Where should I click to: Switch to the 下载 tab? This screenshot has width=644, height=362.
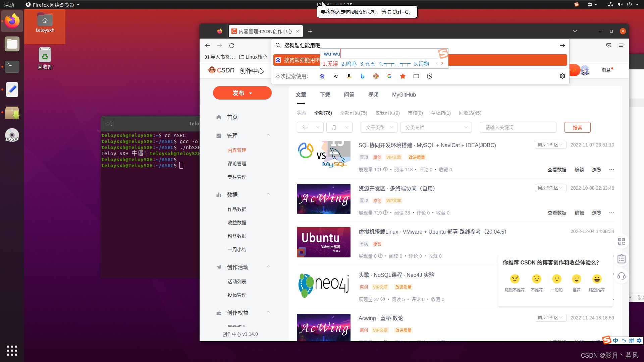click(x=325, y=95)
